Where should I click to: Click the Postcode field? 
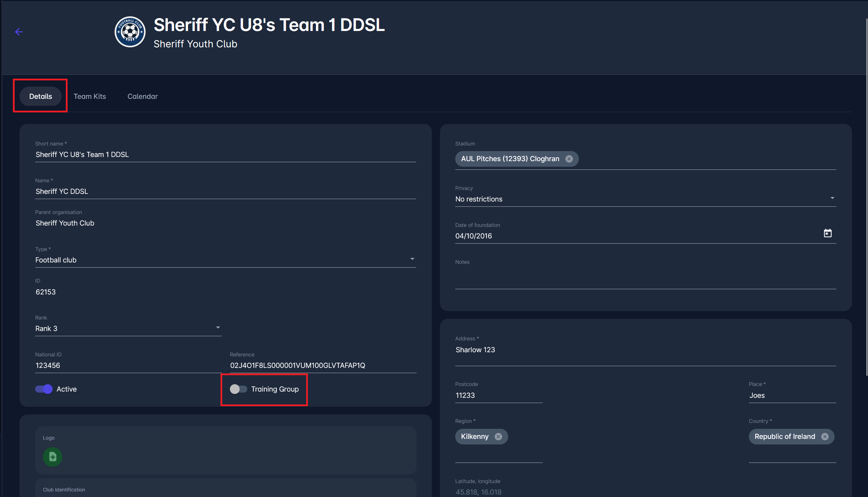(498, 395)
